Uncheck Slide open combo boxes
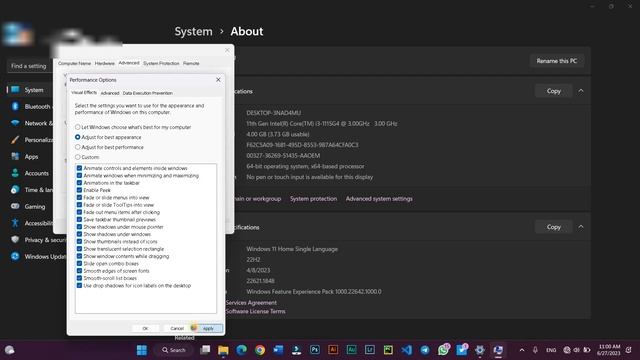640x360 pixels. pyautogui.click(x=79, y=263)
